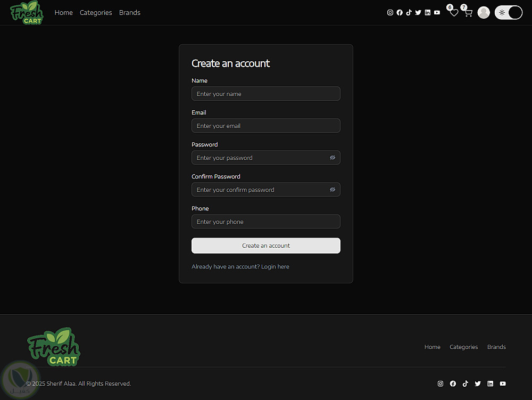Click the TikTok icon in the top navbar
Image resolution: width=532 pixels, height=400 pixels.
pyautogui.click(x=409, y=13)
